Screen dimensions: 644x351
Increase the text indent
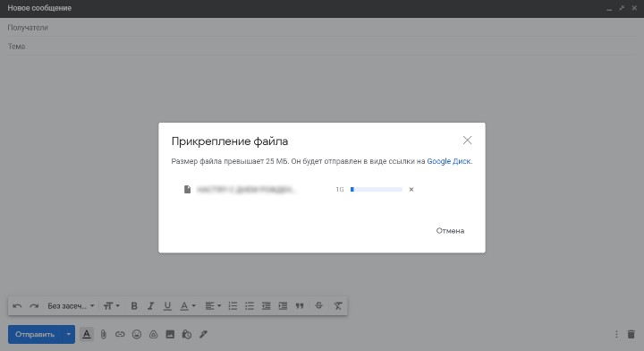click(283, 306)
